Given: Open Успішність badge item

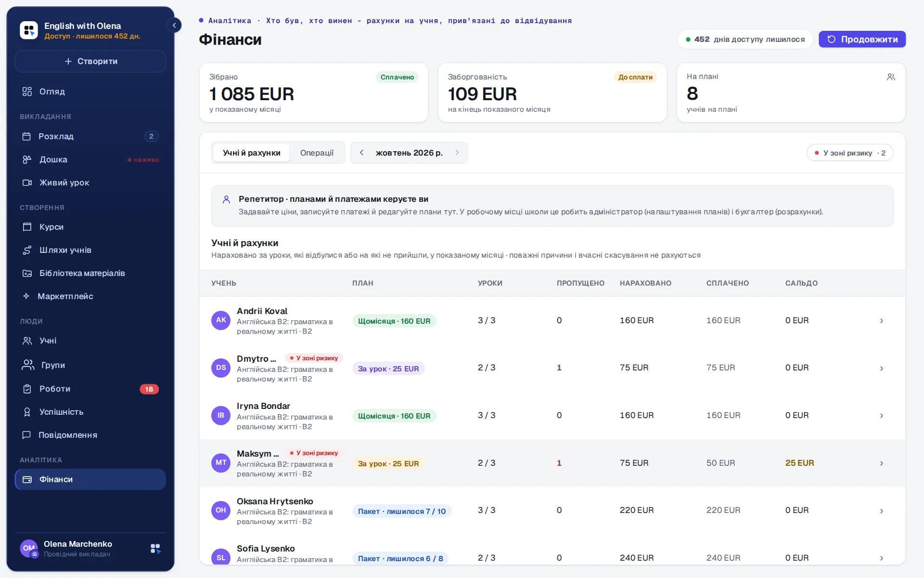Looking at the screenshot, I should tap(90, 412).
